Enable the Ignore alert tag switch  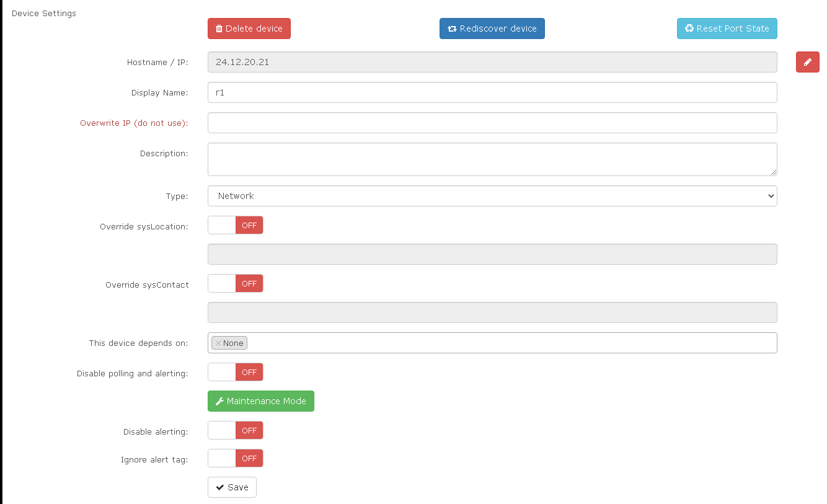(236, 459)
